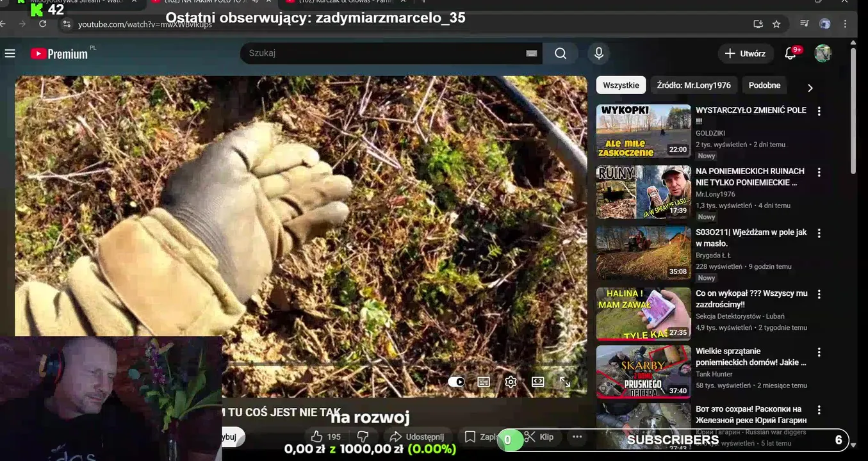Like the video with 195 likes

[x=326, y=437]
